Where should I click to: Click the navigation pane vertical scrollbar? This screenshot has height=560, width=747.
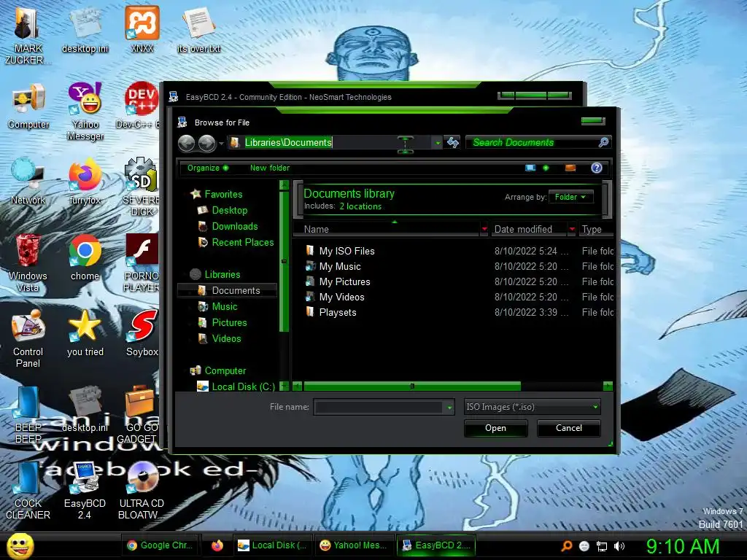284,262
